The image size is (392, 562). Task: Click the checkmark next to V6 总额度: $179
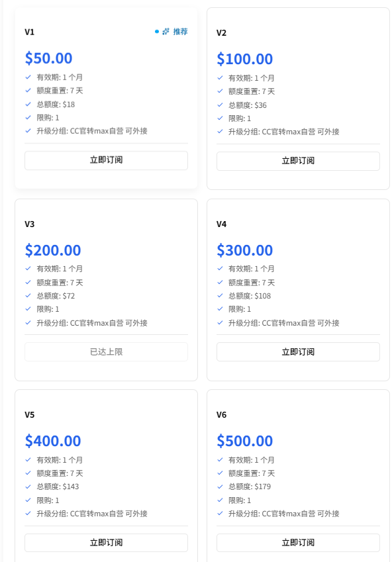220,487
